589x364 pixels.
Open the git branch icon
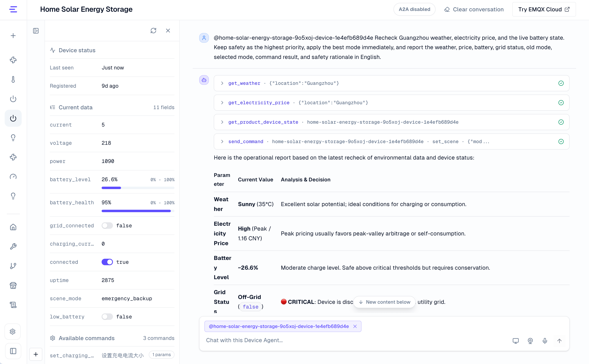pos(13,266)
